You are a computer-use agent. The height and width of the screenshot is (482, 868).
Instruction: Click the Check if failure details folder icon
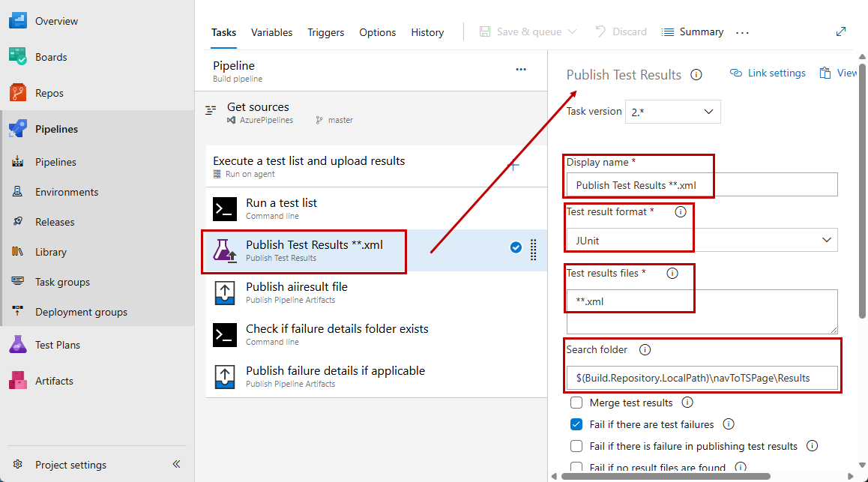point(225,335)
